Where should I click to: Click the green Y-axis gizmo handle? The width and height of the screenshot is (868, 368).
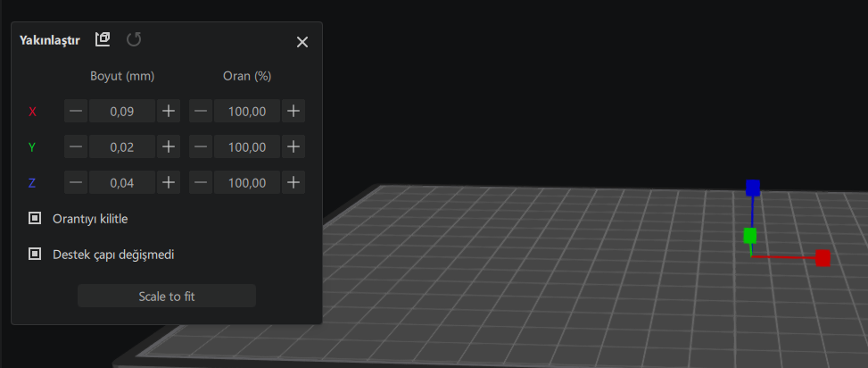750,236
